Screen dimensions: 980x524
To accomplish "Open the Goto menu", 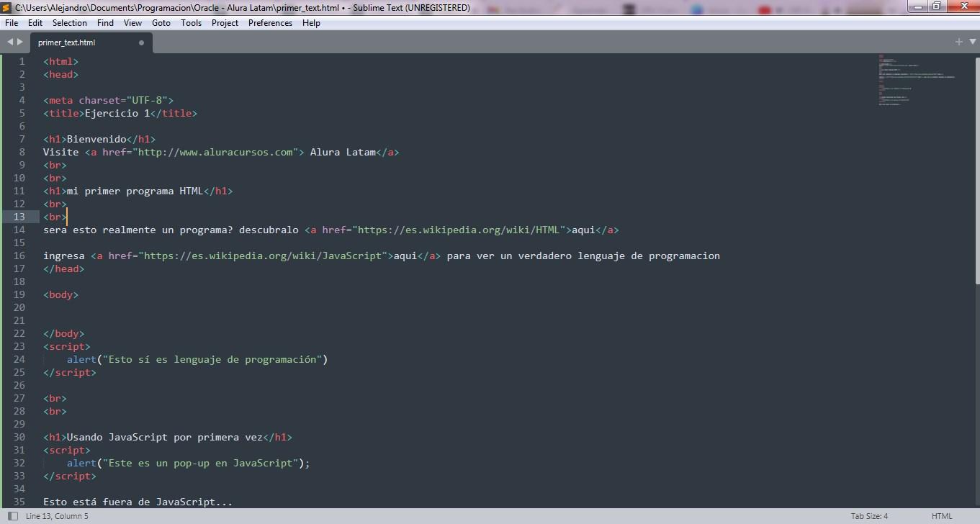I will pos(161,23).
